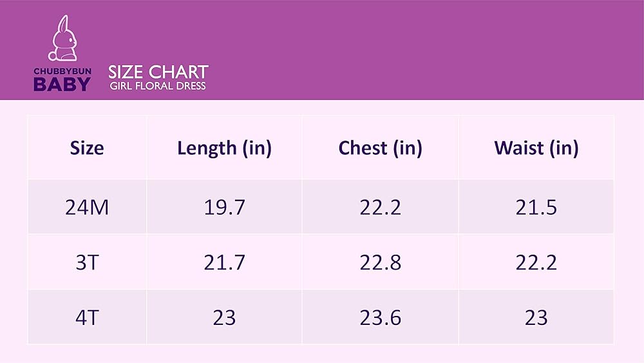Click the GIRL FLORAL DRESS subtitle

tap(158, 86)
